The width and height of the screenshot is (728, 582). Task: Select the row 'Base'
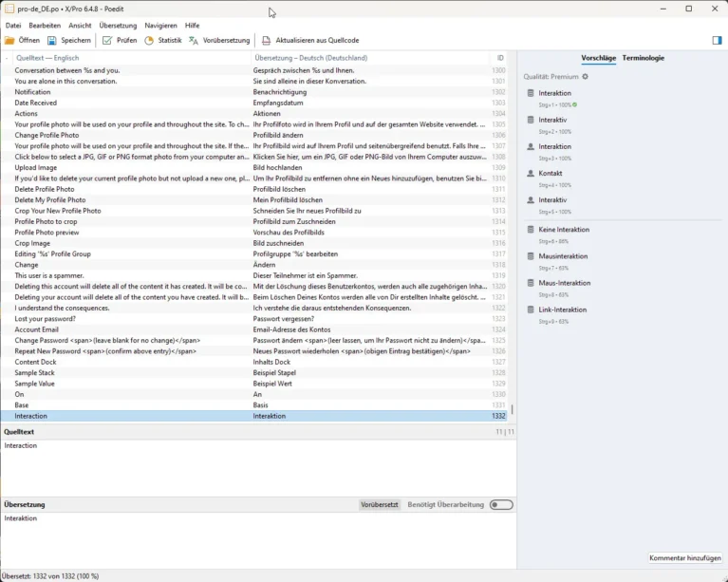[254, 405]
